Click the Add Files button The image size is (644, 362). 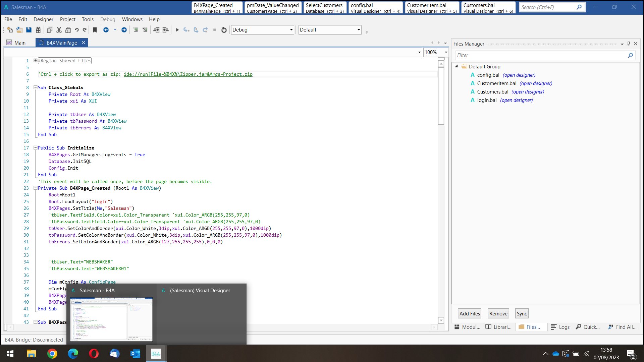[469, 313]
